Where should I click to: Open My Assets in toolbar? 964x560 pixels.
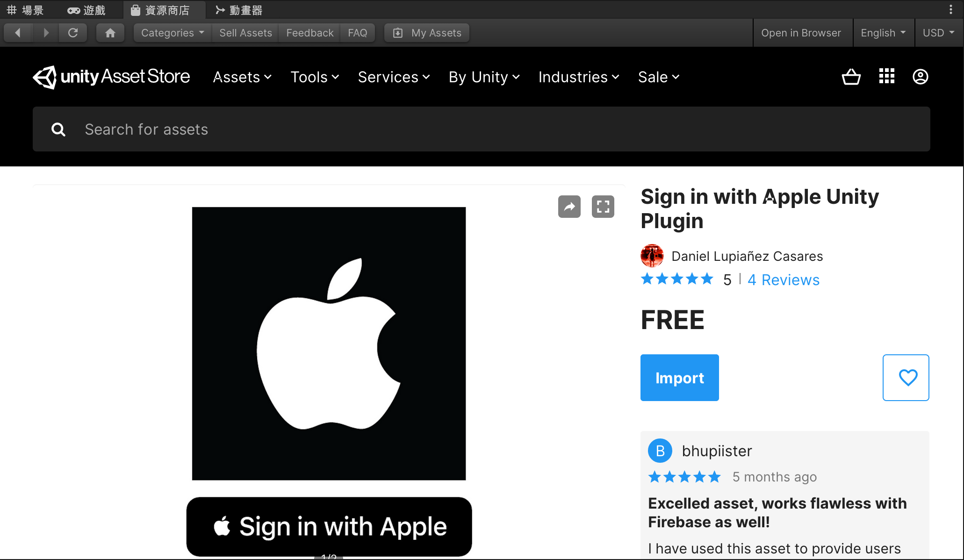click(427, 33)
